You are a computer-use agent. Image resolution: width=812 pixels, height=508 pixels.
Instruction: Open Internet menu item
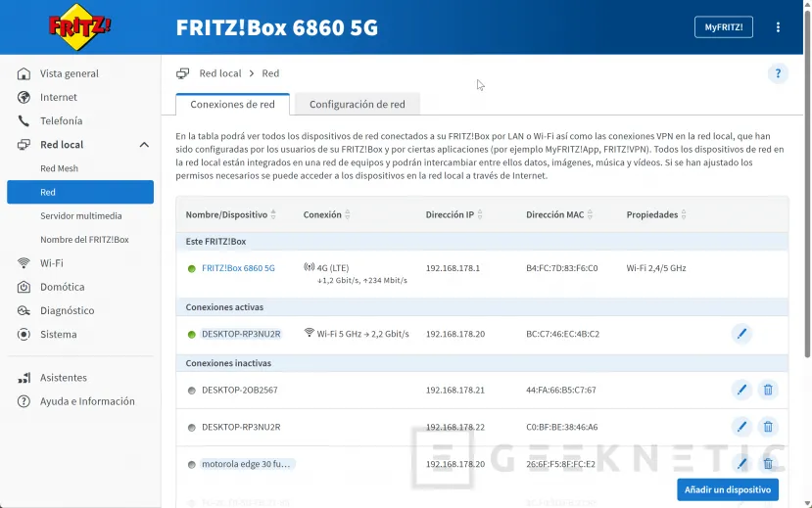click(59, 97)
